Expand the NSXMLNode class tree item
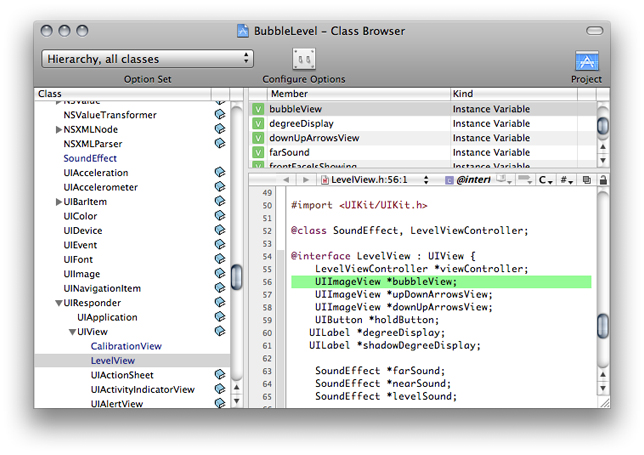This screenshot has width=644, height=455. click(58, 130)
